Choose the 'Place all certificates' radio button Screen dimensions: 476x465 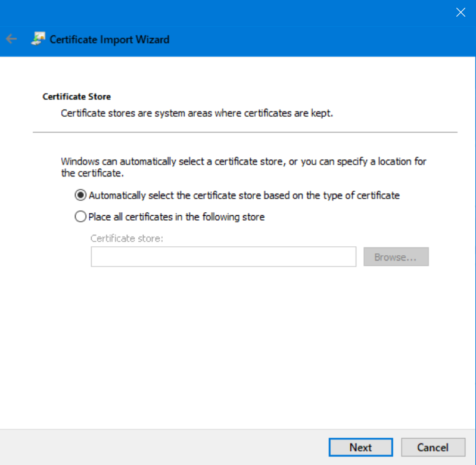[x=80, y=217]
